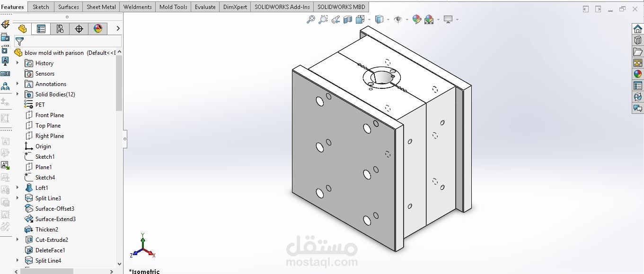
Task: Open the File Explorer task pane icon
Action: 638,51
